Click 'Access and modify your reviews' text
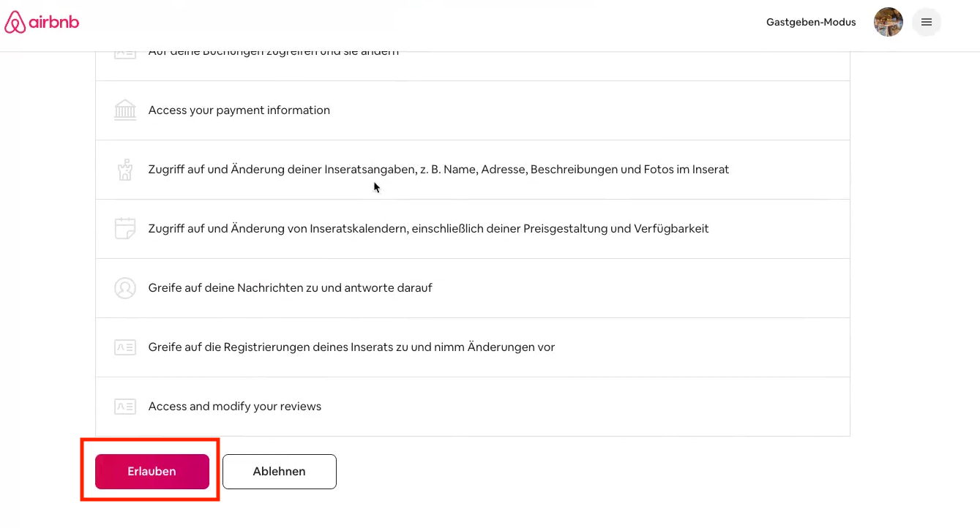This screenshot has width=980, height=528. click(235, 407)
